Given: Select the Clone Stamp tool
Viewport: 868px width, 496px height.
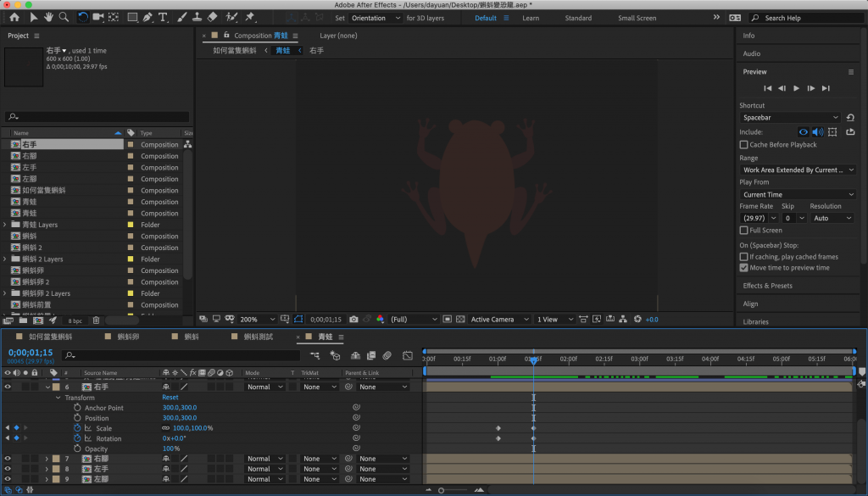Looking at the screenshot, I should 197,17.
